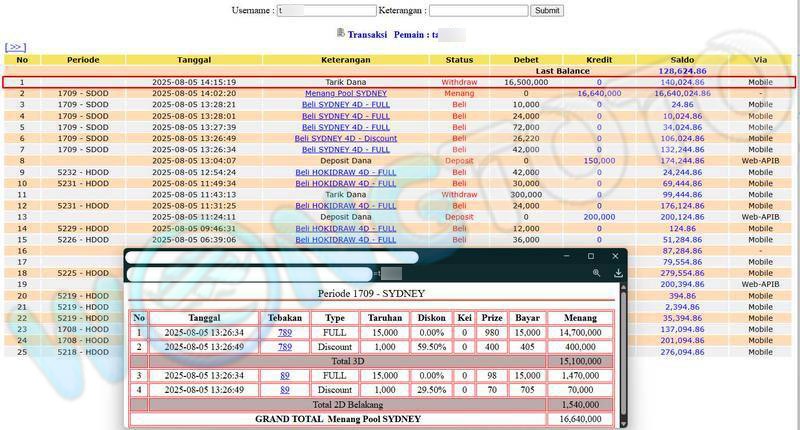The image size is (800, 430).
Task: Open the next page [>>] link
Action: [x=15, y=47]
